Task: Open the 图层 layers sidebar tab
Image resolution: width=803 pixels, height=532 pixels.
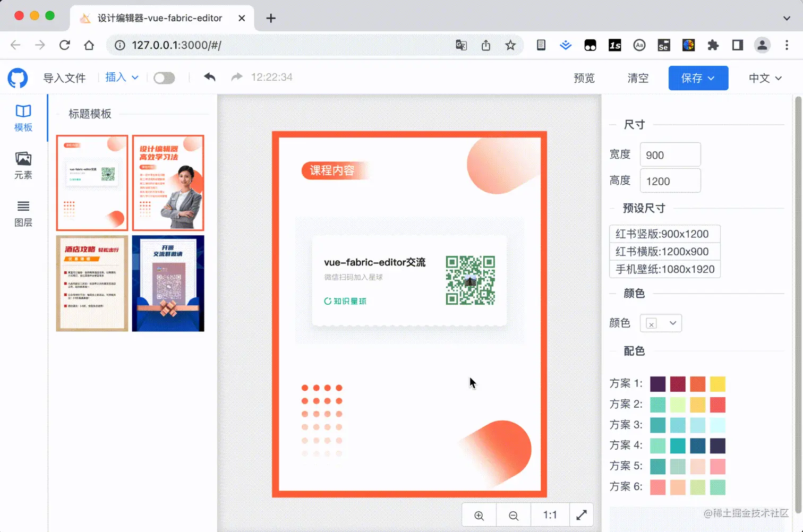Action: tap(23, 213)
